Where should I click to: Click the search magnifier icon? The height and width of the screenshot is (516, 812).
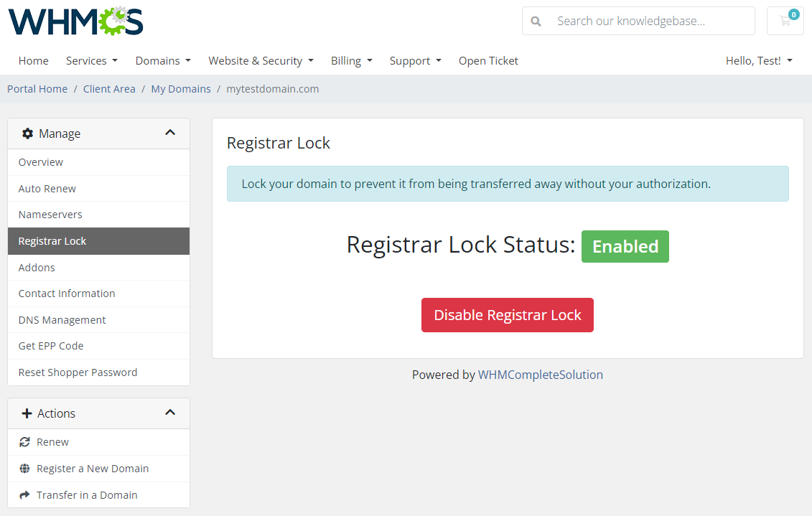tap(536, 21)
